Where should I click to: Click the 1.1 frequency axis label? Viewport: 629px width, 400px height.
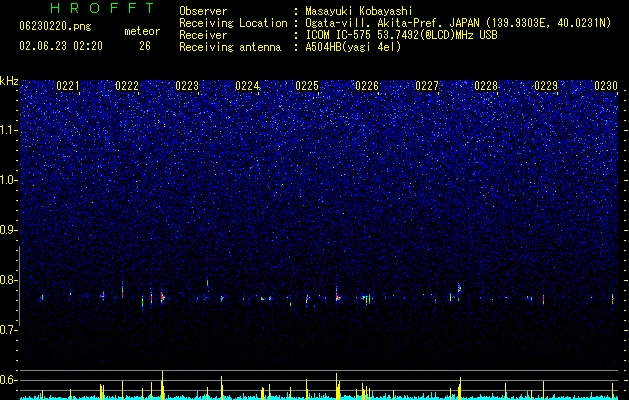tap(9, 130)
